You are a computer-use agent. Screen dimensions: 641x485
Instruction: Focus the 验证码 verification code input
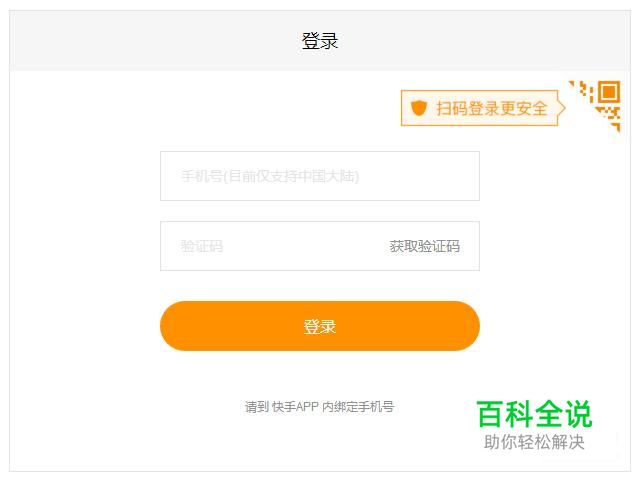click(270, 246)
